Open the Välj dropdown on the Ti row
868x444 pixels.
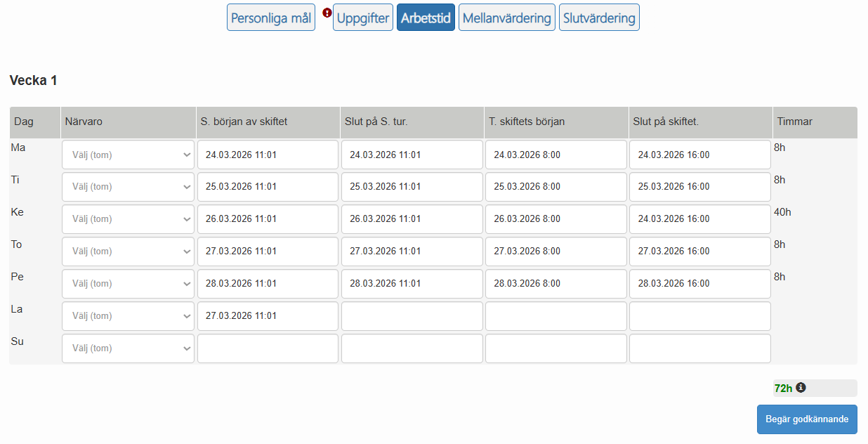pyautogui.click(x=127, y=186)
